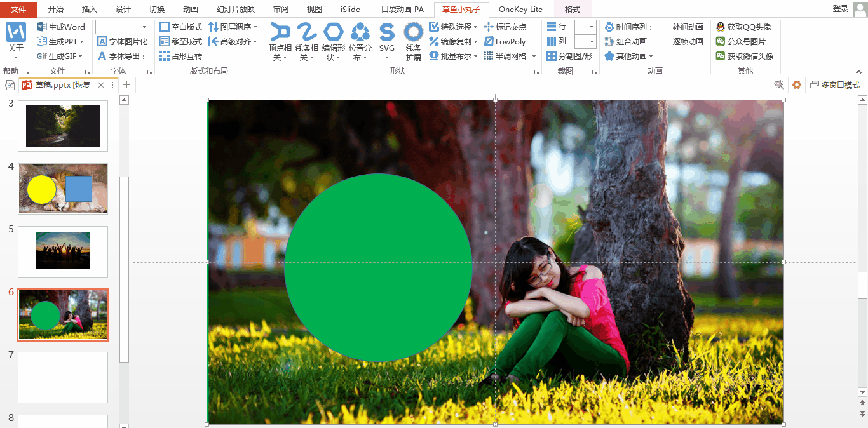Image resolution: width=868 pixels, height=428 pixels.
Task: Click 组合动画 button
Action: [625, 41]
